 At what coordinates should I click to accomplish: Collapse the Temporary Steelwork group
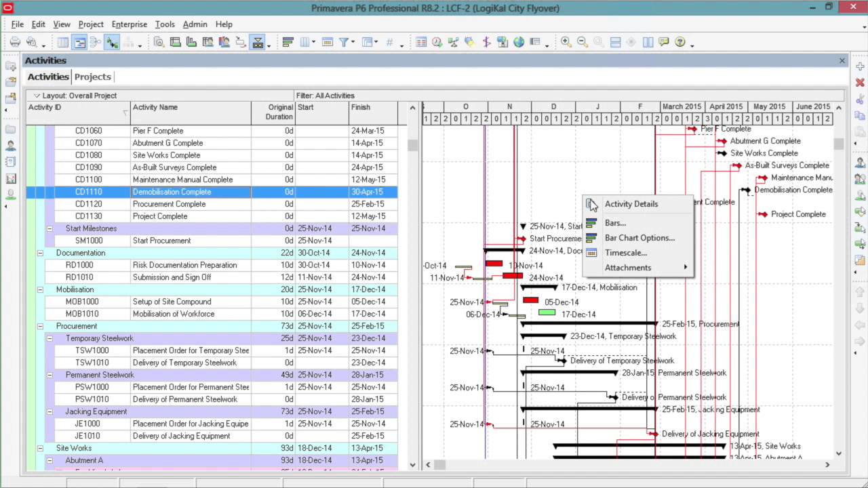(50, 338)
